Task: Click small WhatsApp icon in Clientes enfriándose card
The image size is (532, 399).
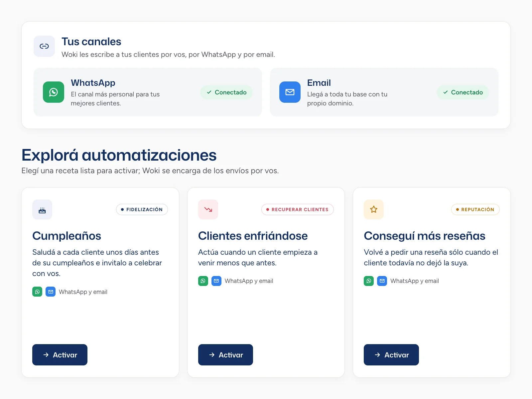Action: (x=203, y=281)
